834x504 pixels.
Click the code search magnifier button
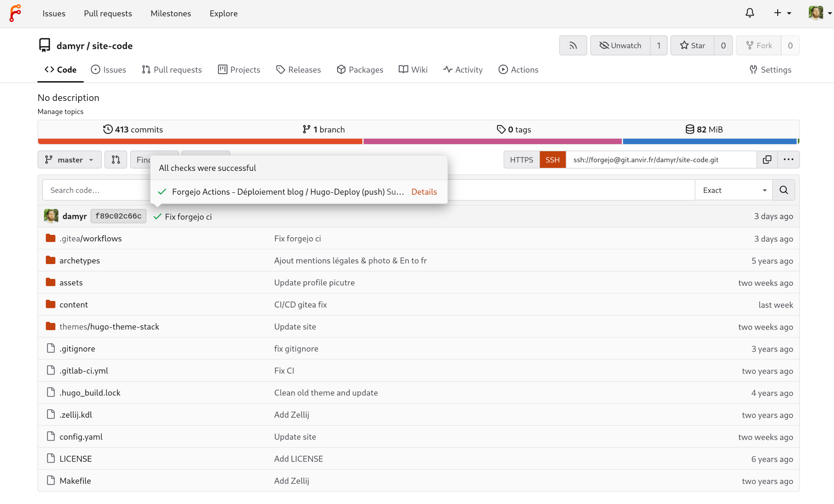click(x=784, y=190)
